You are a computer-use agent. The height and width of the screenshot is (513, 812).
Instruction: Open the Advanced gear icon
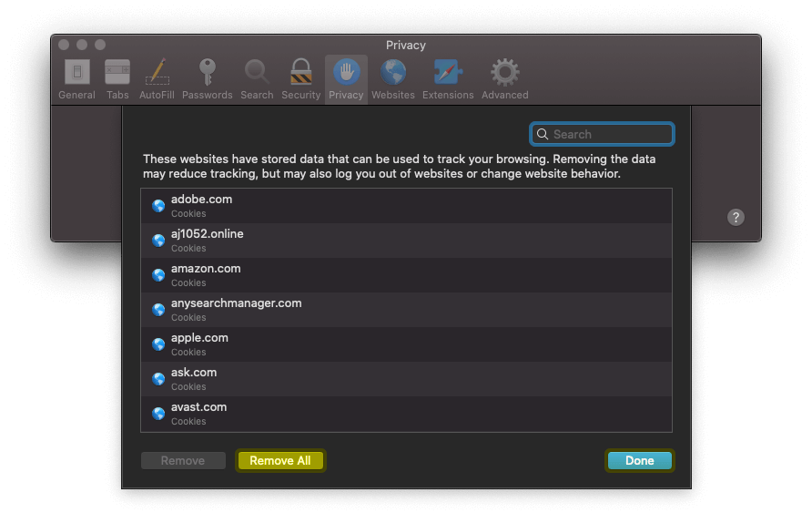tap(504, 73)
